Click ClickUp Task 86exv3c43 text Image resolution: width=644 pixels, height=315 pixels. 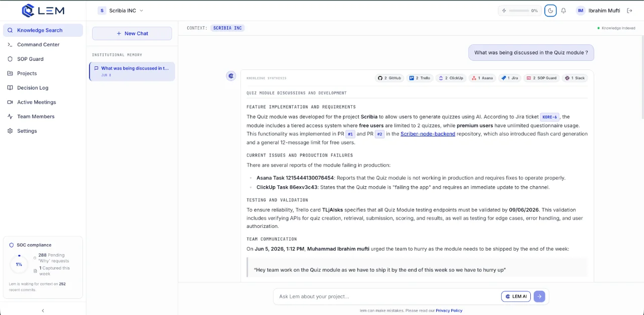(287, 187)
